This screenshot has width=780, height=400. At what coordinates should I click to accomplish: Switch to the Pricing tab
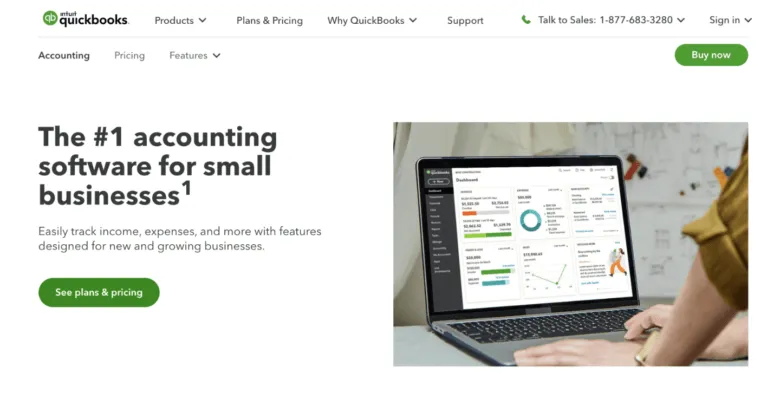129,55
